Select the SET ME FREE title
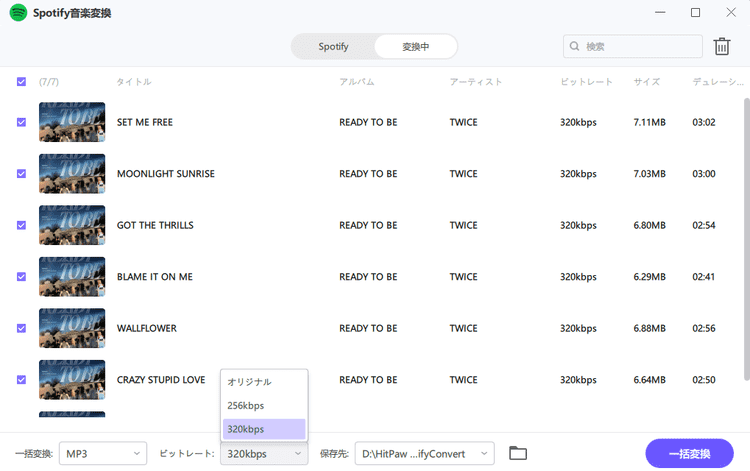The image size is (750, 471). (x=145, y=122)
